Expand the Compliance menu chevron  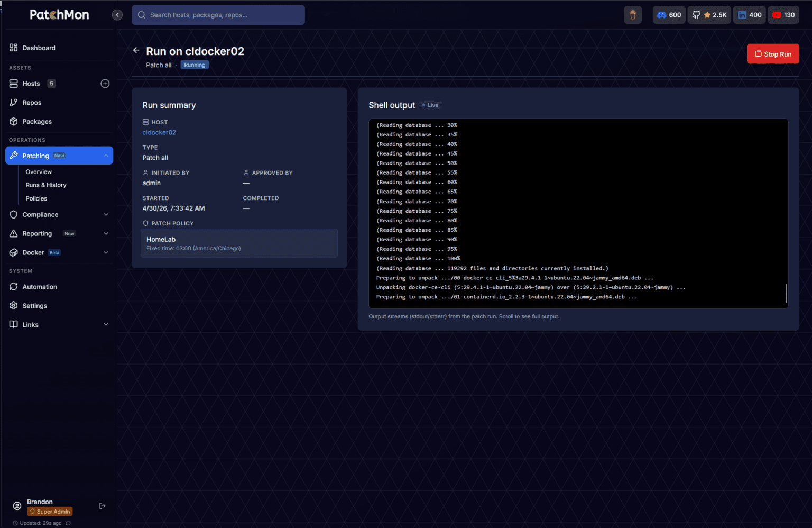click(x=106, y=215)
